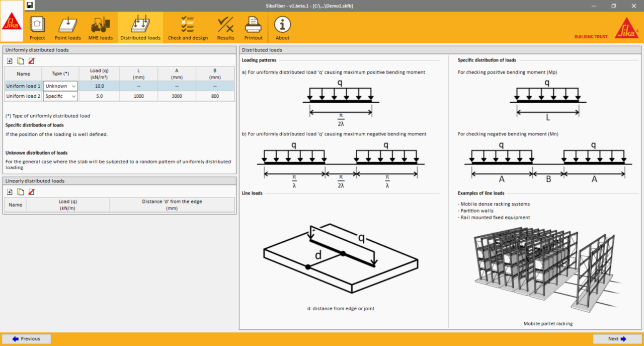Expand Type dropdown for Uniform load 2
The image size is (644, 346).
[73, 96]
